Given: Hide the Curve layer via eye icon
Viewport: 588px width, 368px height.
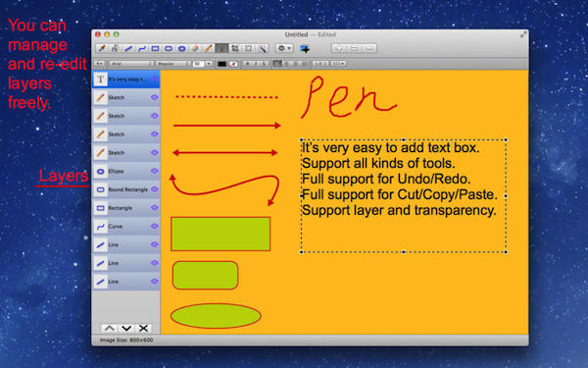Looking at the screenshot, I should [x=155, y=226].
